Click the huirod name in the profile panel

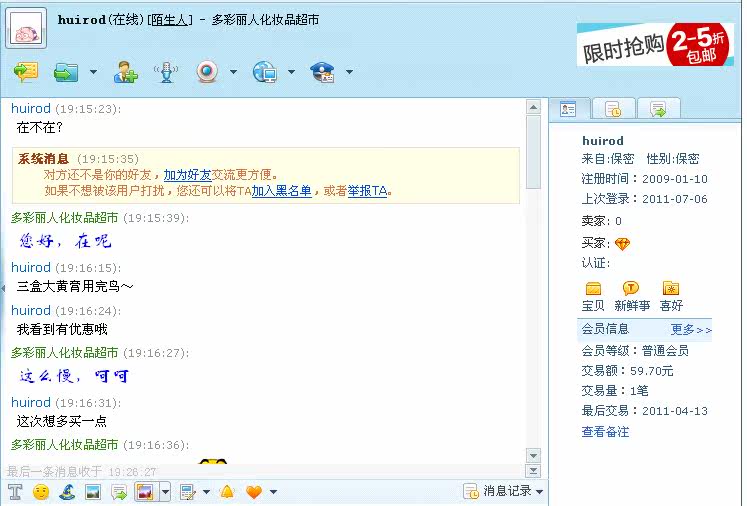(603, 141)
